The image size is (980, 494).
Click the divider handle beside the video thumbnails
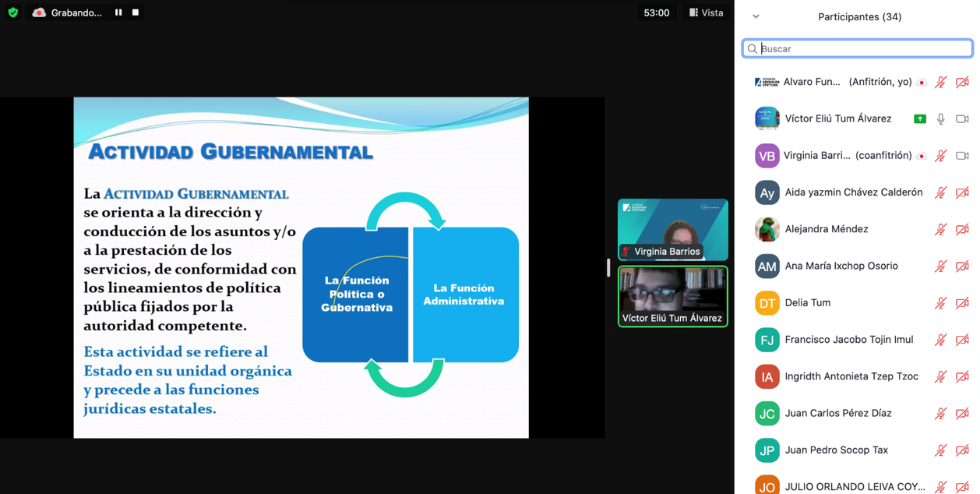point(608,267)
